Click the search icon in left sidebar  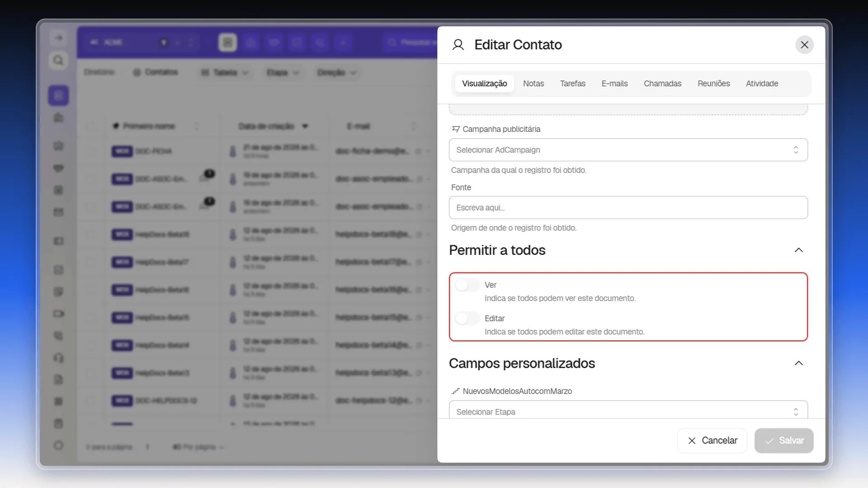pyautogui.click(x=58, y=61)
